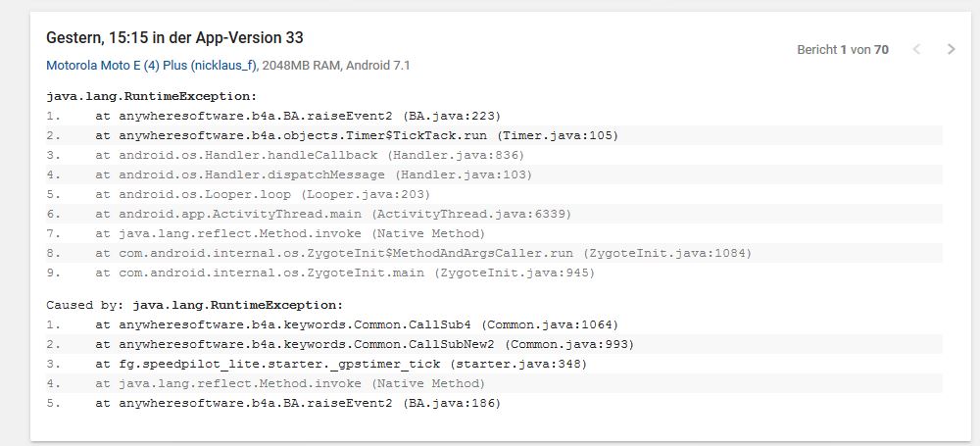Open Motorola Moto E (4) Plus device link
The image size is (980, 446).
[x=152, y=66]
